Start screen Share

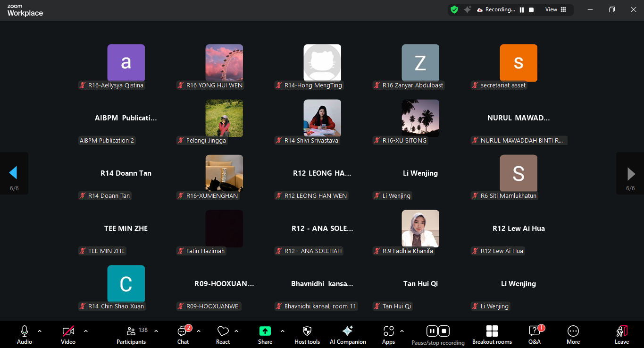pos(265,335)
